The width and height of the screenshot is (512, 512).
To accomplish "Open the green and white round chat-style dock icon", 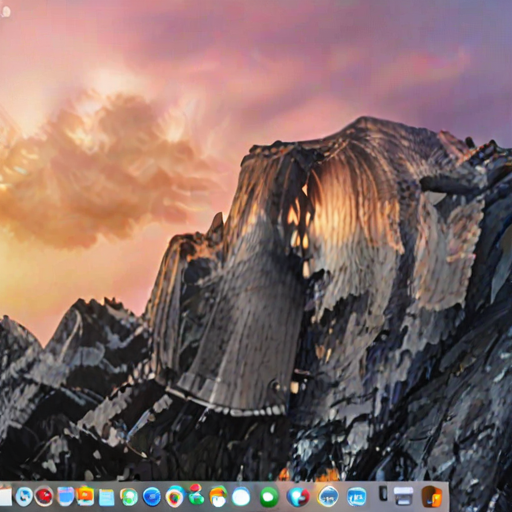I will (x=129, y=497).
